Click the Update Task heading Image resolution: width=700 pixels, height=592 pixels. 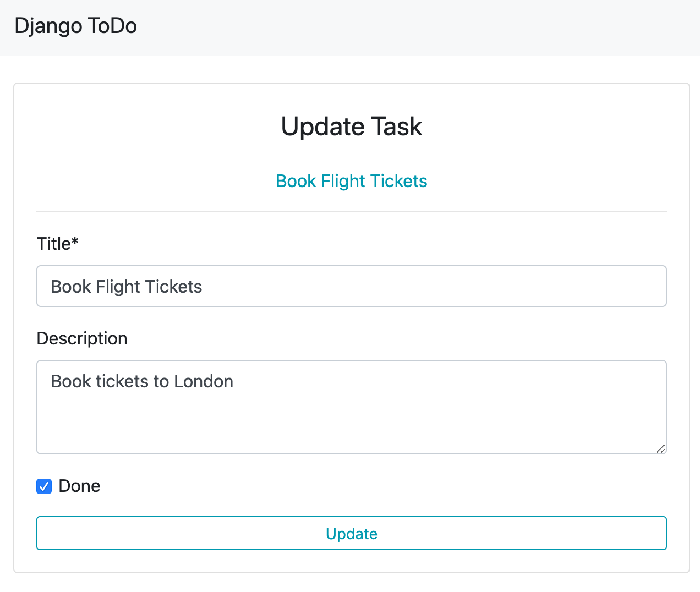click(351, 127)
